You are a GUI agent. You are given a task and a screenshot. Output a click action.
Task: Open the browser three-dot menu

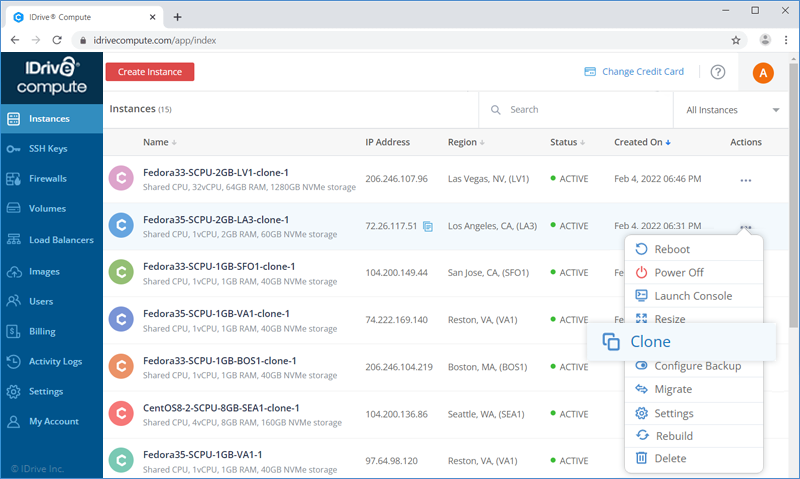(786, 40)
